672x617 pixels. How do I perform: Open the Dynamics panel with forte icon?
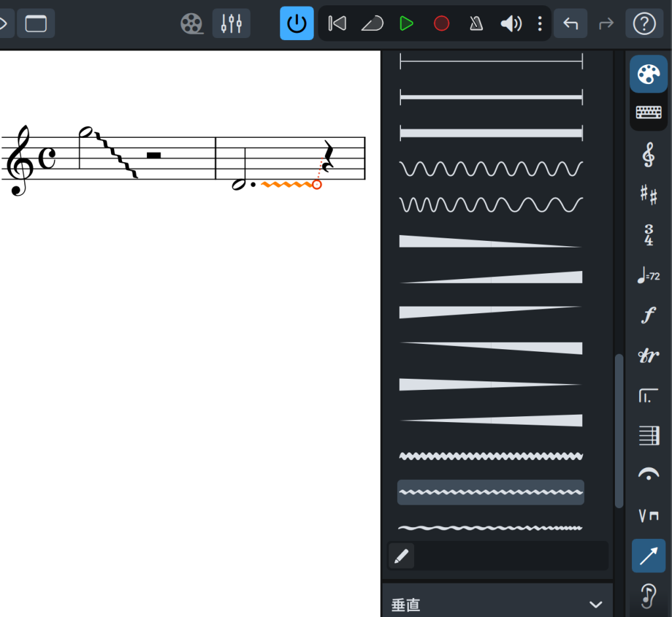click(648, 316)
